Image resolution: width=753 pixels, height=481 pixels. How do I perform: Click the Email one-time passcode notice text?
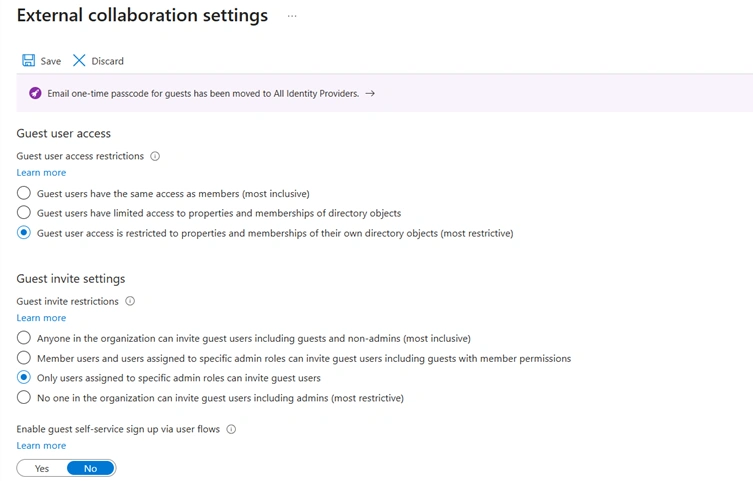203,94
